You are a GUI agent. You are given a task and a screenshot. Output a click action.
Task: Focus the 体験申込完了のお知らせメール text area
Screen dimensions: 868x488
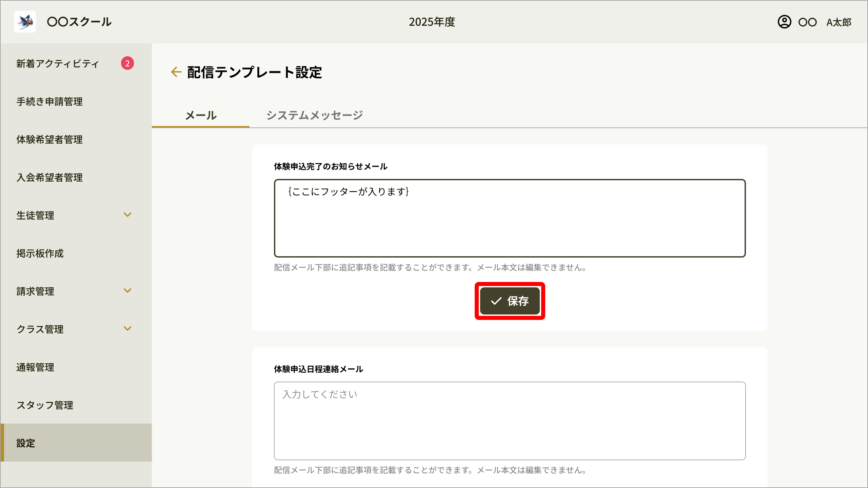(x=510, y=218)
